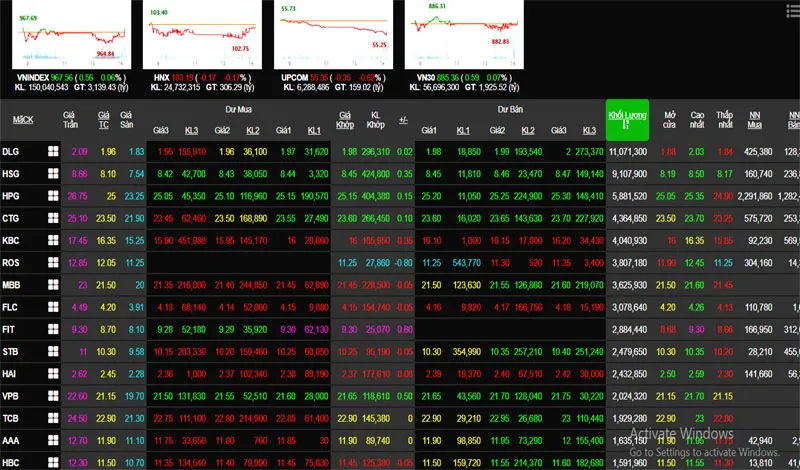The height and width of the screenshot is (470, 800).
Task: Select the HPG stock symbol
Action: pyautogui.click(x=11, y=196)
